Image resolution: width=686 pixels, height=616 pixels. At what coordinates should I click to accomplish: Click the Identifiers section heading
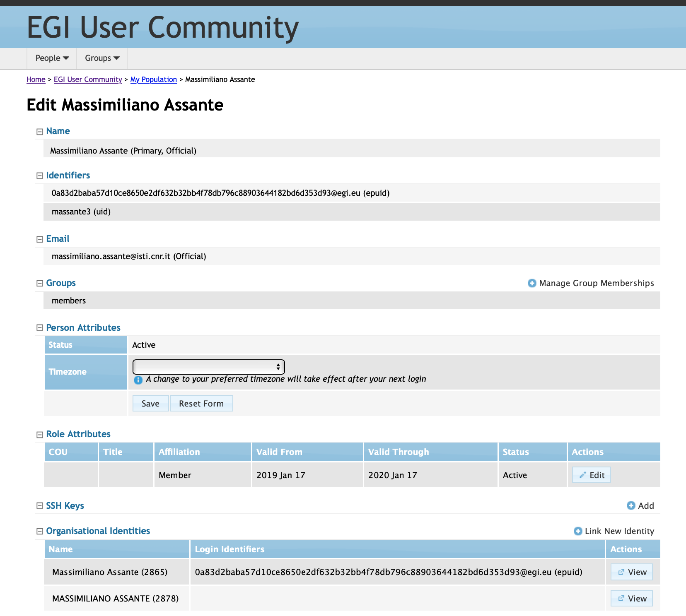[x=68, y=176]
